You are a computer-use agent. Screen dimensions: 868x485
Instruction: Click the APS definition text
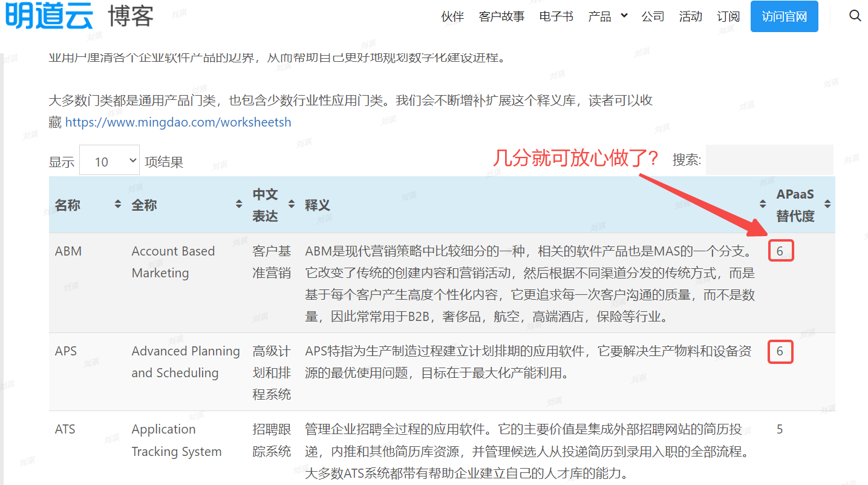529,361
